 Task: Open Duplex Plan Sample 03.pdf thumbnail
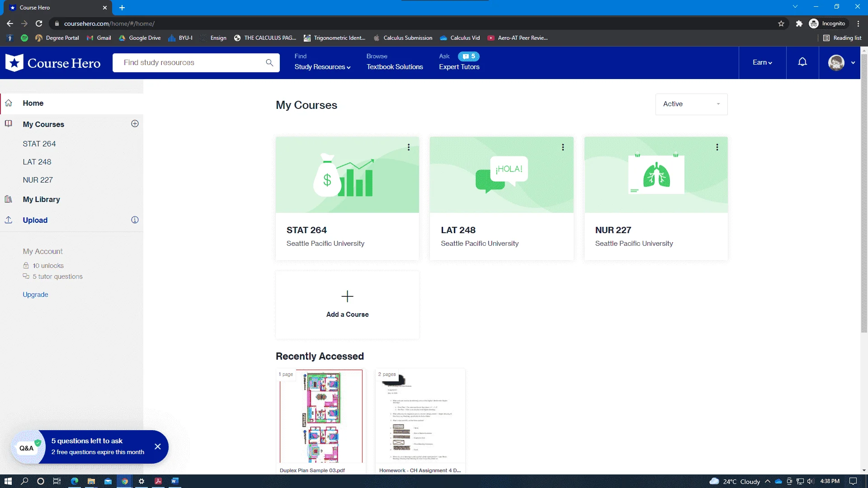(x=321, y=416)
